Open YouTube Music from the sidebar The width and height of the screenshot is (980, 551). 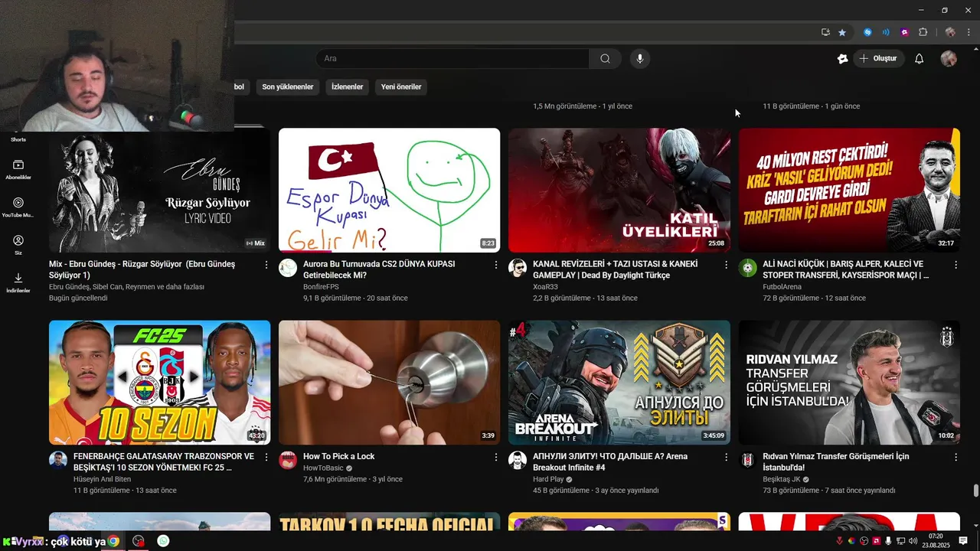click(x=18, y=208)
